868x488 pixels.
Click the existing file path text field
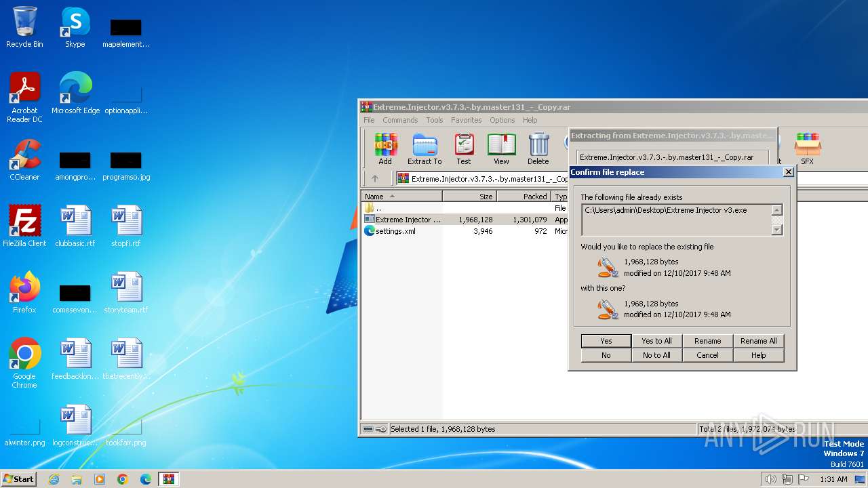click(x=677, y=220)
